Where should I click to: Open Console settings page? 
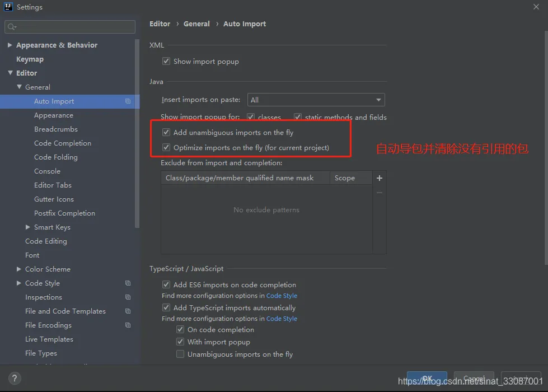tap(47, 171)
